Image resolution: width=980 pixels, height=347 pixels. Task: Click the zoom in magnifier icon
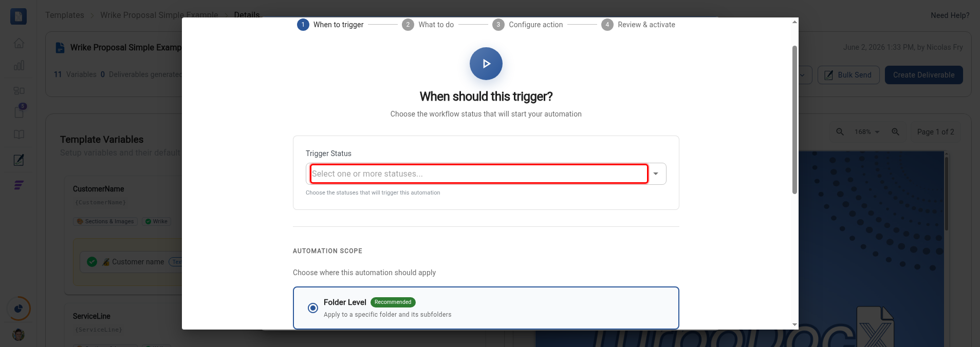[895, 132]
